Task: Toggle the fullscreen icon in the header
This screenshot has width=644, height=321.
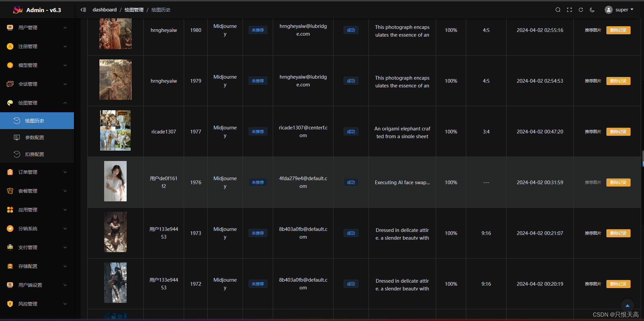Action: [x=569, y=10]
